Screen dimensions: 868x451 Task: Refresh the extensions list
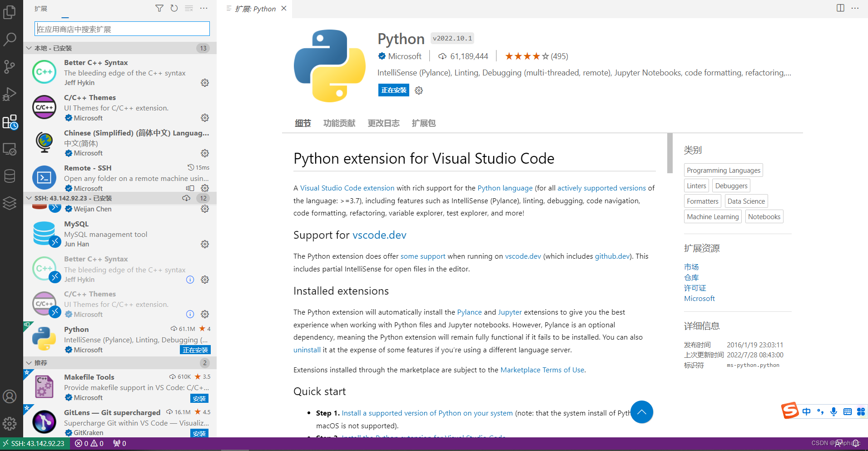174,8
